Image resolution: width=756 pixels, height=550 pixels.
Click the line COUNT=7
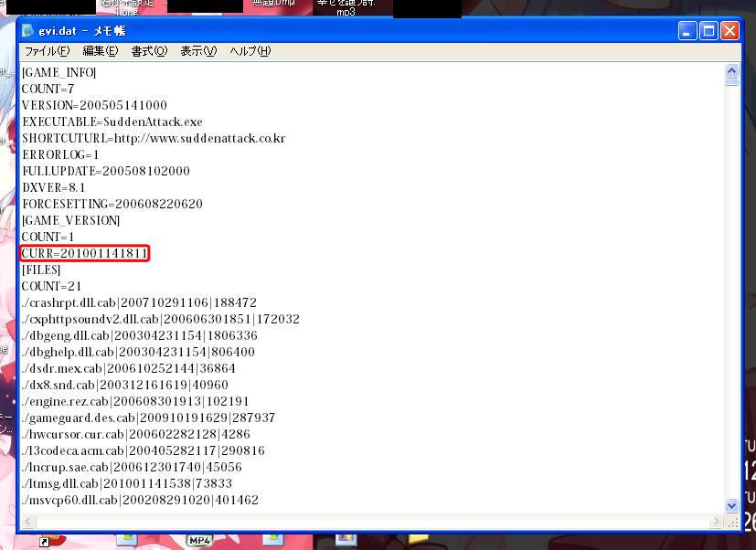tap(48, 89)
